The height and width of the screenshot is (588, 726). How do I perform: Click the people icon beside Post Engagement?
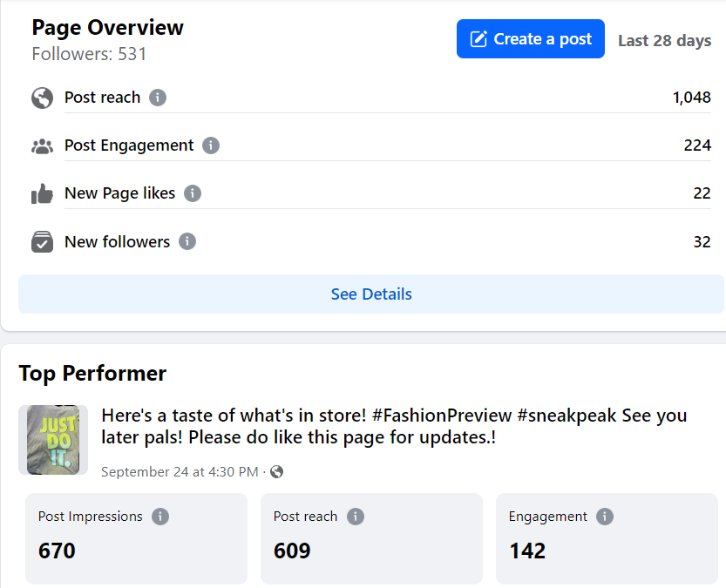point(42,146)
